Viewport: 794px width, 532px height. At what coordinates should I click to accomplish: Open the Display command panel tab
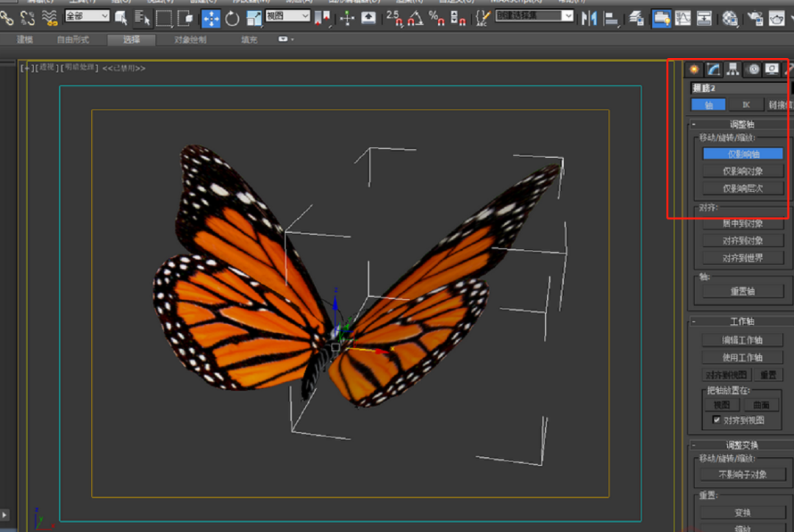click(x=772, y=69)
